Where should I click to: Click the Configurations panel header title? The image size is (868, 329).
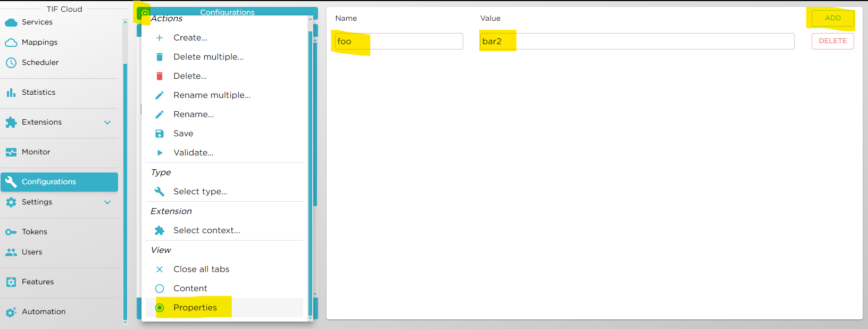(228, 12)
